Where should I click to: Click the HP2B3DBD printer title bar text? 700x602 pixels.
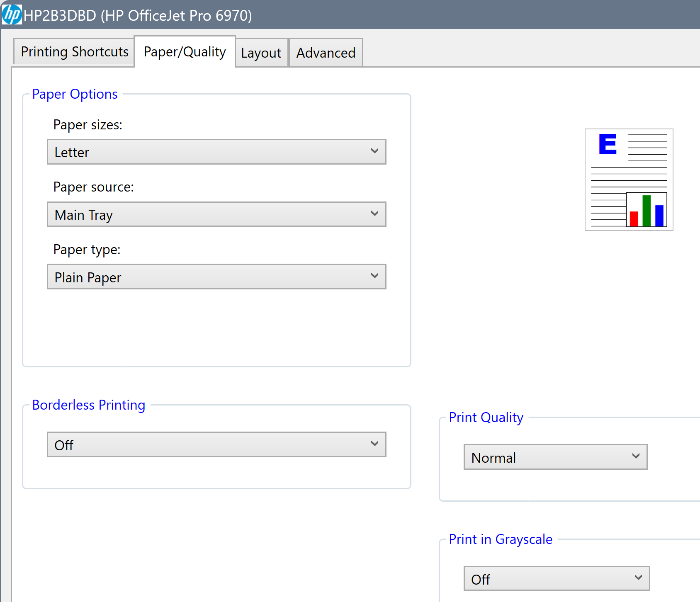(x=138, y=15)
